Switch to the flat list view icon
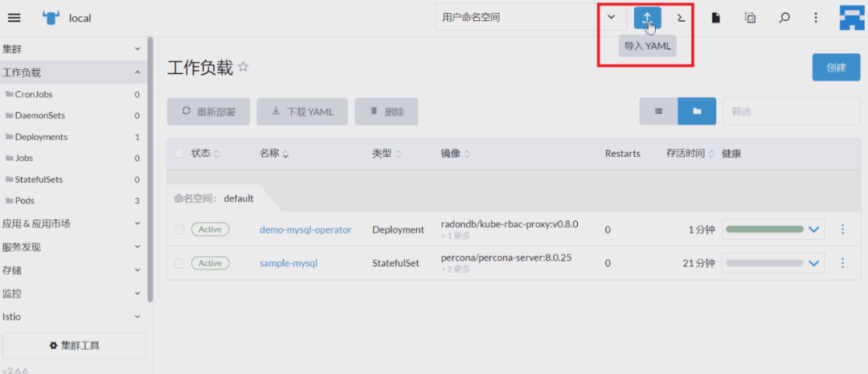 [x=659, y=111]
